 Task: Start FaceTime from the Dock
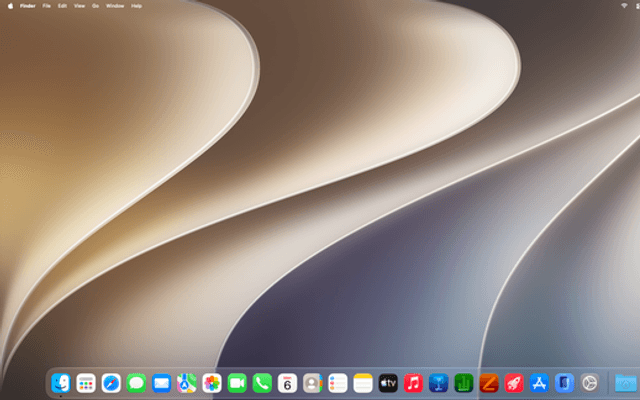[x=237, y=383]
